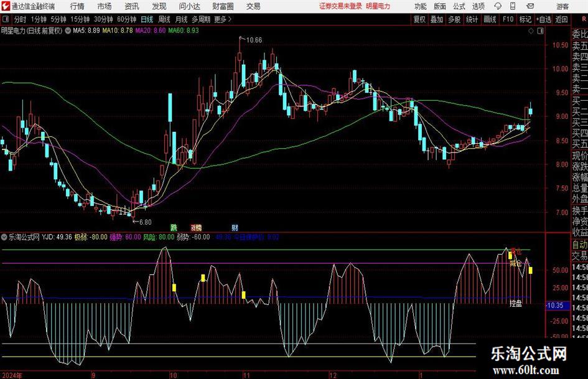Switch to the 15分钟 period tab
588x379 pixels.
80,19
